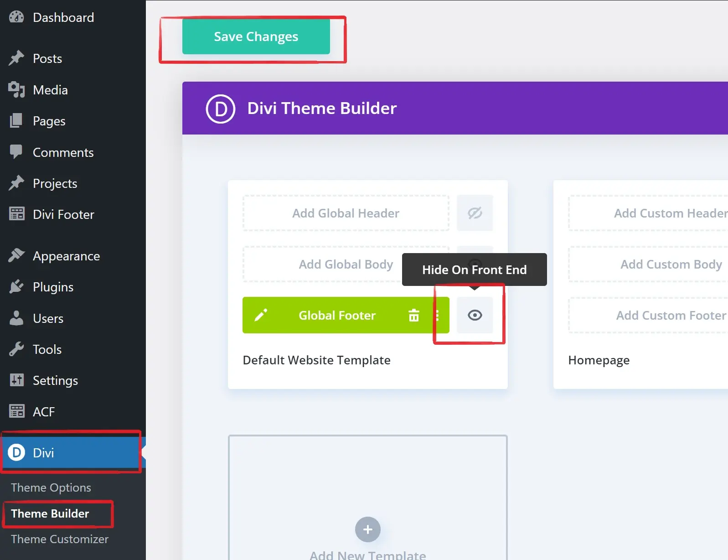Edit Global Footer with pencil icon
Viewport: 728px width, 560px height.
click(x=261, y=315)
